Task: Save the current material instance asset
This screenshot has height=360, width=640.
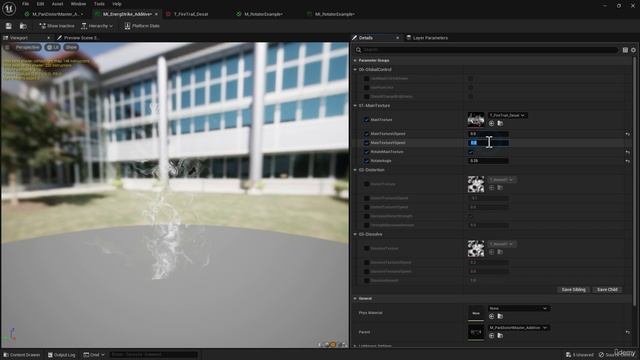Action: point(9,26)
